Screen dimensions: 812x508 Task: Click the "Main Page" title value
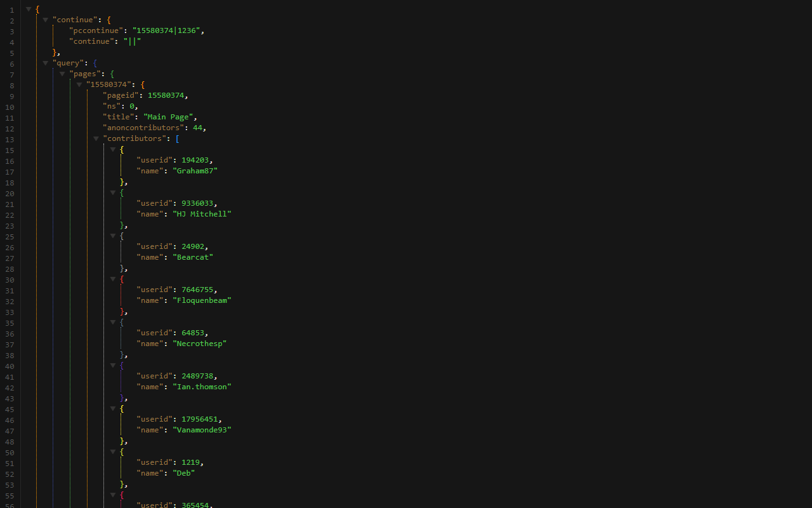[x=168, y=117]
